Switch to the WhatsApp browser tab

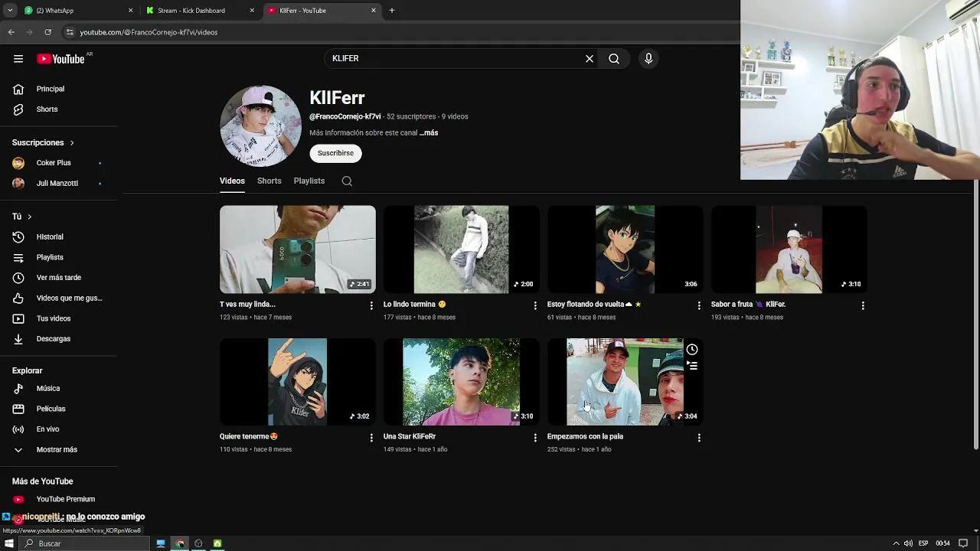click(x=78, y=11)
